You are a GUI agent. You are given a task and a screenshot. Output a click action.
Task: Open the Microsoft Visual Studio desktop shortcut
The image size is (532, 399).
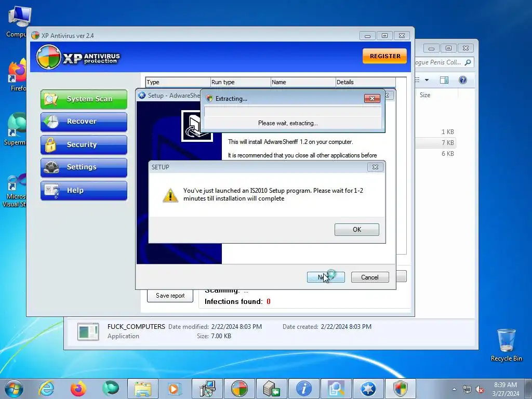point(15,190)
